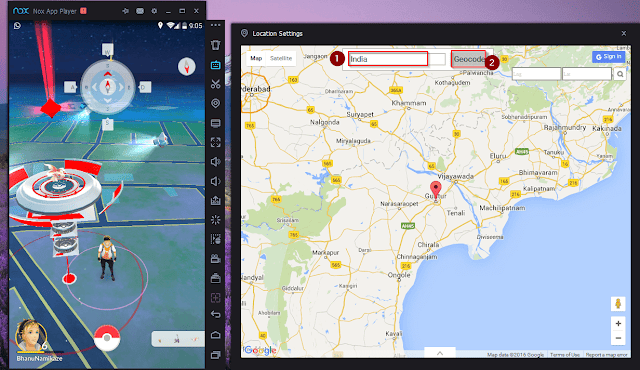Image resolution: width=640 pixels, height=370 pixels.
Task: Click the Lng coordinate input field
Action: pos(536,74)
